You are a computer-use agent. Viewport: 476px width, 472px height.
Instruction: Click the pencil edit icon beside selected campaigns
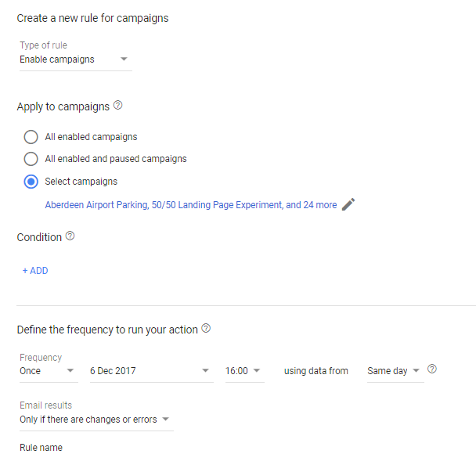pos(348,204)
